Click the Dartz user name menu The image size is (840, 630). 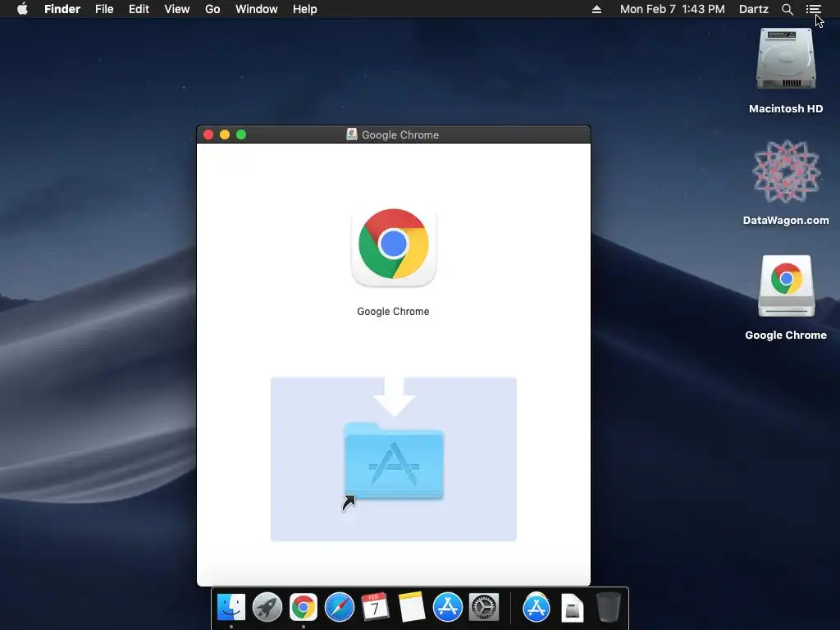point(754,9)
